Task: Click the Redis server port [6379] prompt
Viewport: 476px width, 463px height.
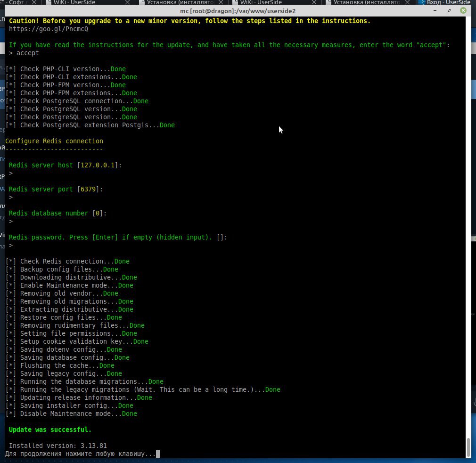Action: click(56, 189)
